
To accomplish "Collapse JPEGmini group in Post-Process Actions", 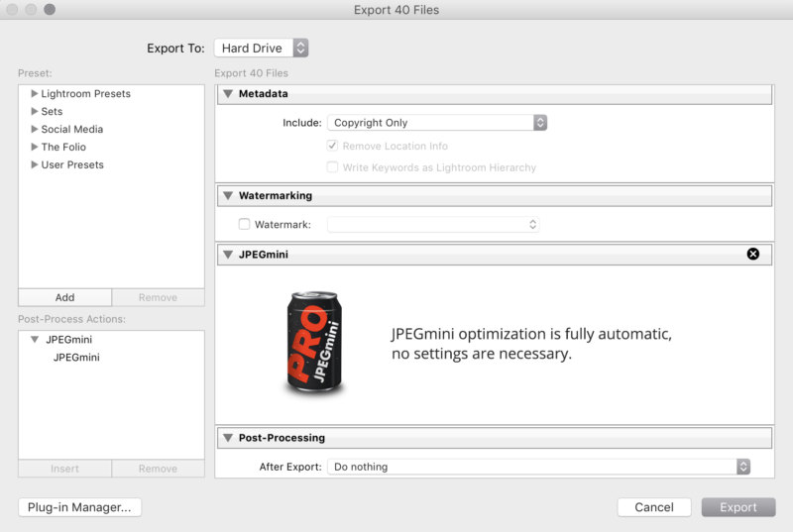I will pyautogui.click(x=35, y=340).
